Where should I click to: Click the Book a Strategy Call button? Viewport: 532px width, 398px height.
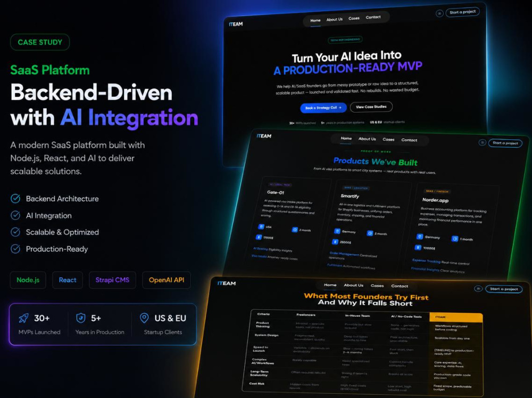click(323, 108)
